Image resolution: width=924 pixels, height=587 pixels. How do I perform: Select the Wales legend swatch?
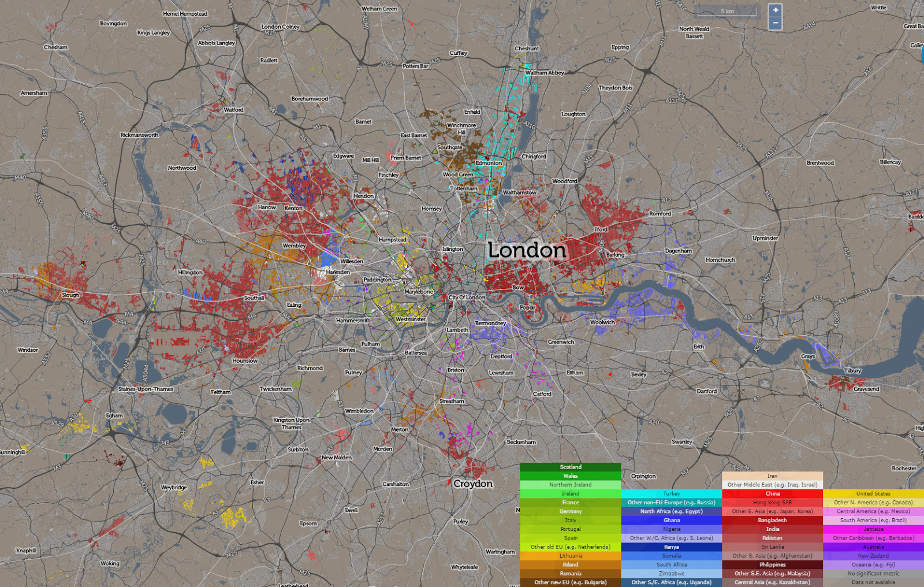tap(571, 476)
